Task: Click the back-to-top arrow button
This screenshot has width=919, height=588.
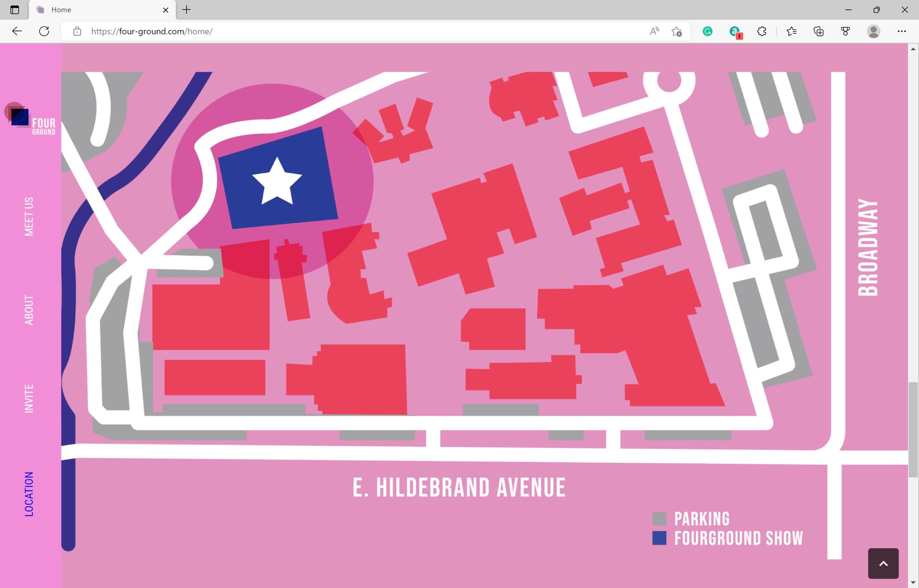Action: (883, 564)
